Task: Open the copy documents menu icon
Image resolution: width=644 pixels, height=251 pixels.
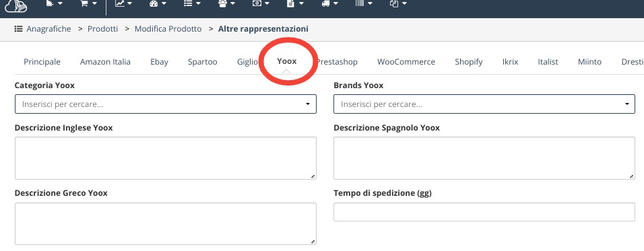Action: tap(398, 3)
